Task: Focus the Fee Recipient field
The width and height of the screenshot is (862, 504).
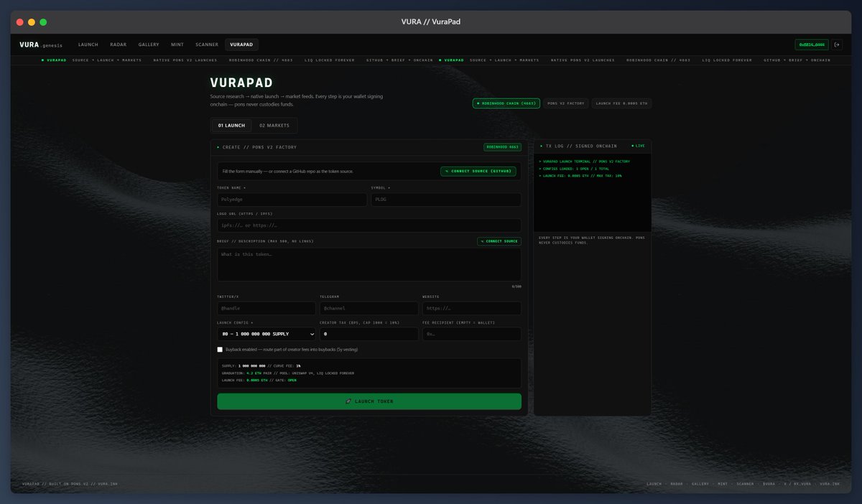Action: pos(472,334)
